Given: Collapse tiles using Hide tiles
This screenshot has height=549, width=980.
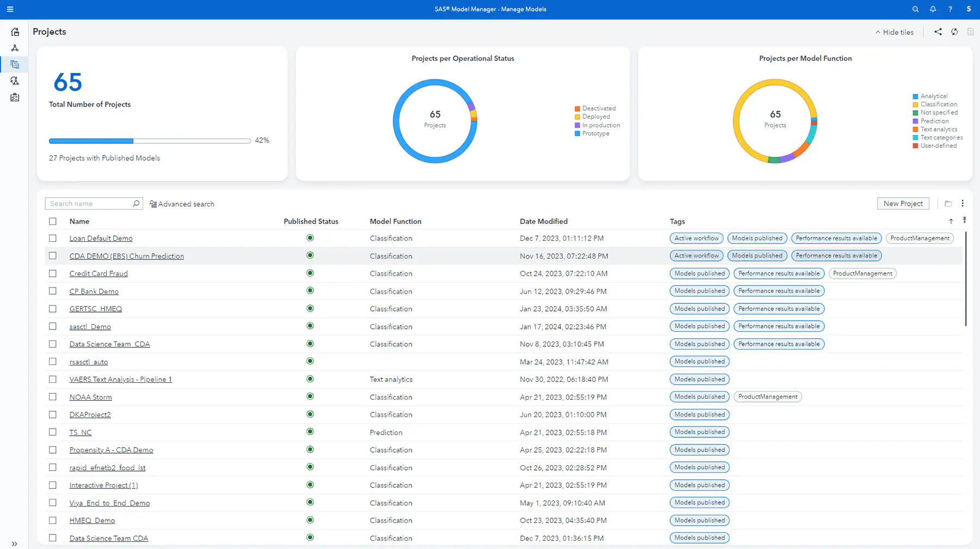Looking at the screenshot, I should pyautogui.click(x=895, y=32).
